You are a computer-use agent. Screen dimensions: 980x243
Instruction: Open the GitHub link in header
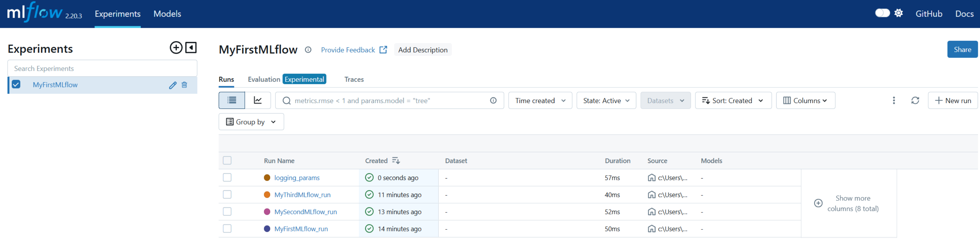(x=929, y=14)
